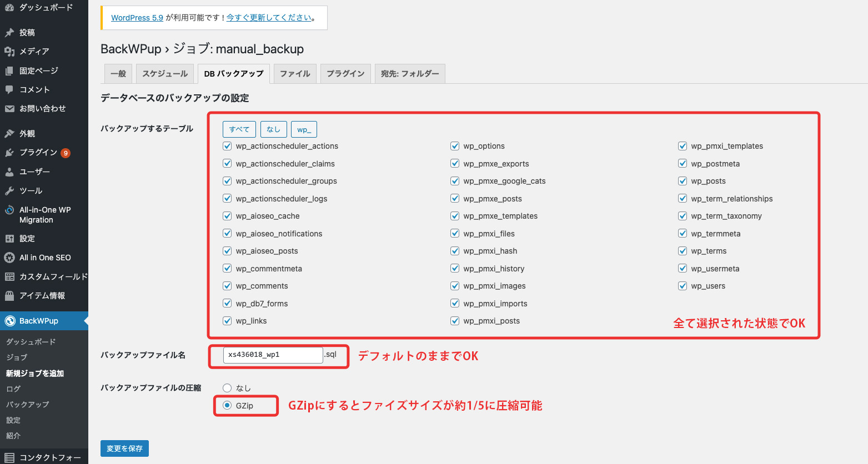Image resolution: width=868 pixels, height=464 pixels.
Task: Uncheck wp_actionscheduler_actions table
Action: tap(227, 146)
